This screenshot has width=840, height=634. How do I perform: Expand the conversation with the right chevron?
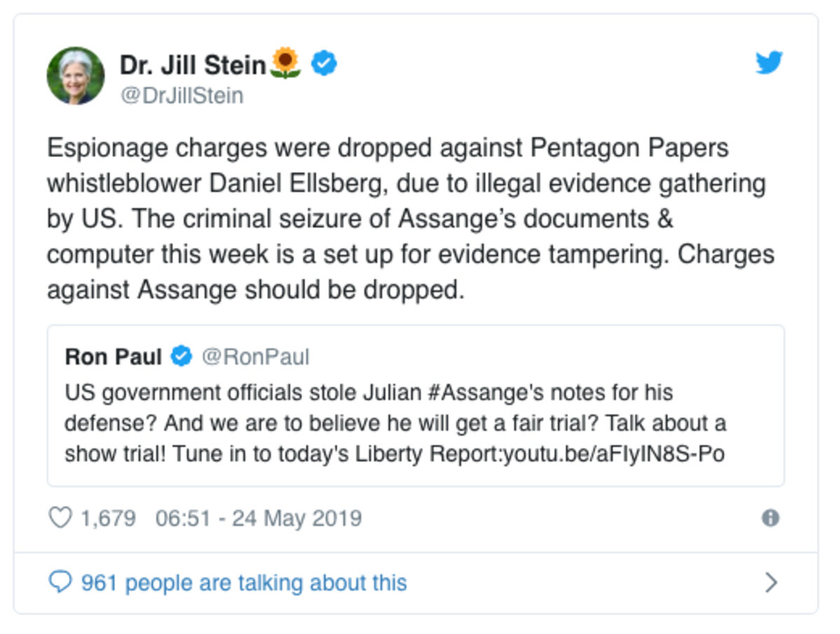click(x=771, y=582)
